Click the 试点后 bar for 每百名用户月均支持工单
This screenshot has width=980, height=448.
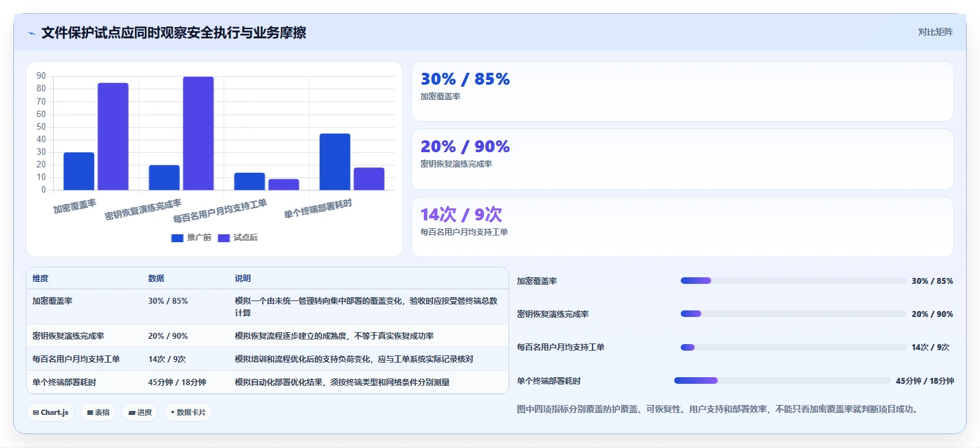coord(283,185)
